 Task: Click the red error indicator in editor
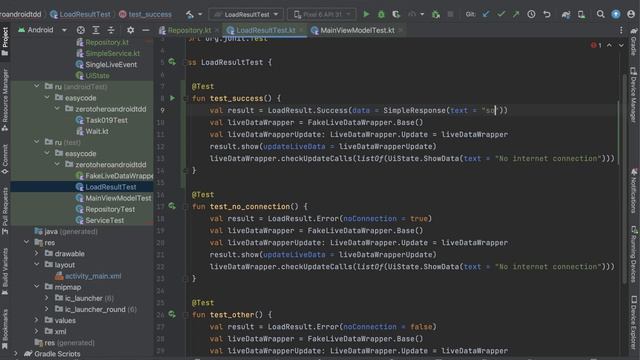click(596, 45)
